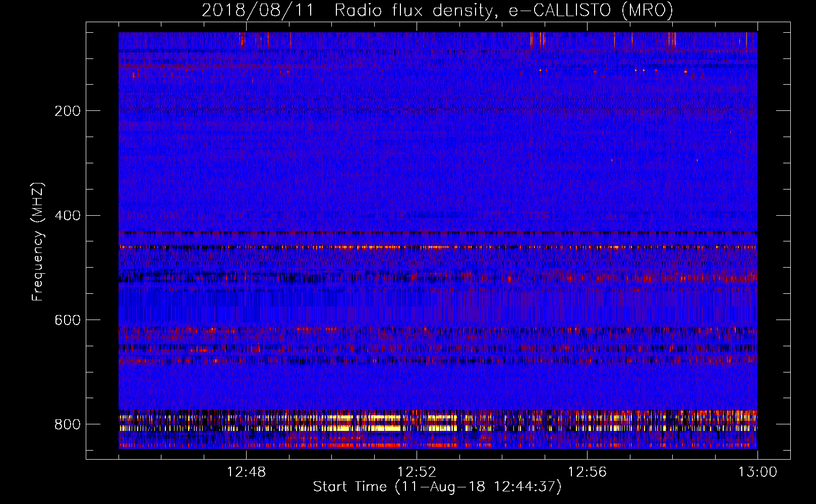Click the 12:48 time tick label

tap(246, 472)
